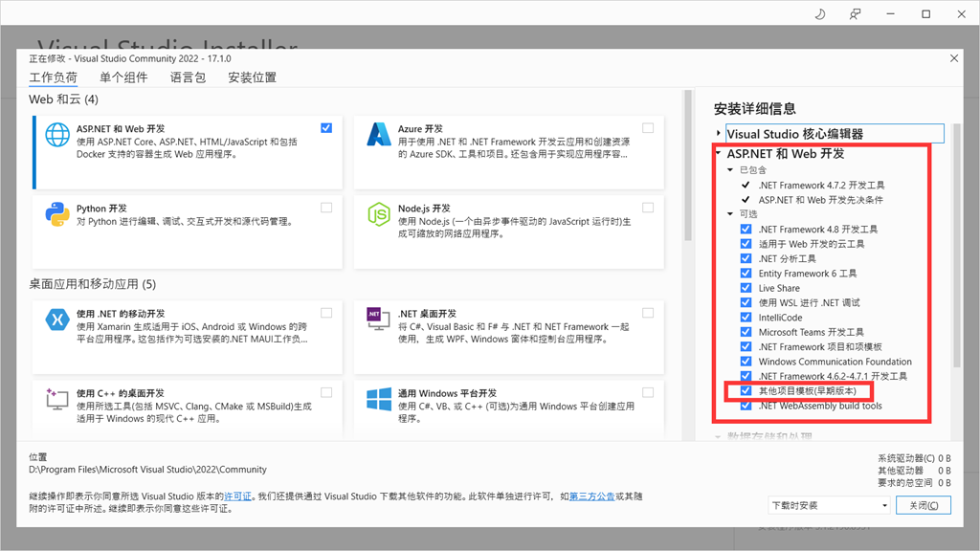Click the Azure development workload icon
This screenshot has height=551, width=980.
(x=379, y=135)
